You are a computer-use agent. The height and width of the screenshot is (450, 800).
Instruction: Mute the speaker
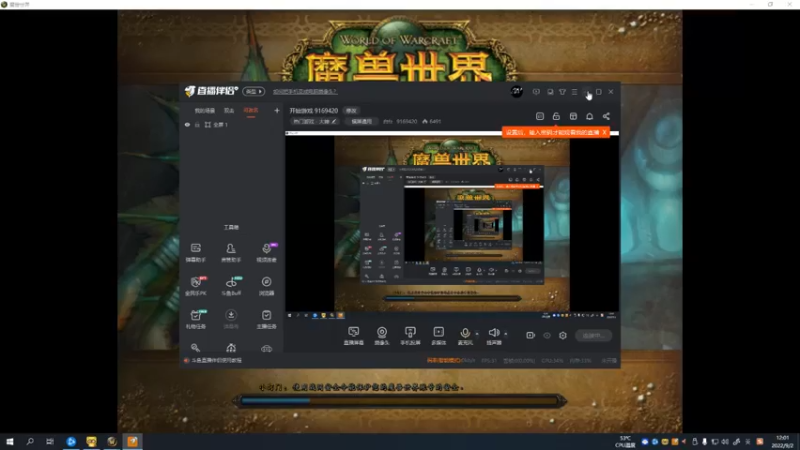tap(493, 336)
